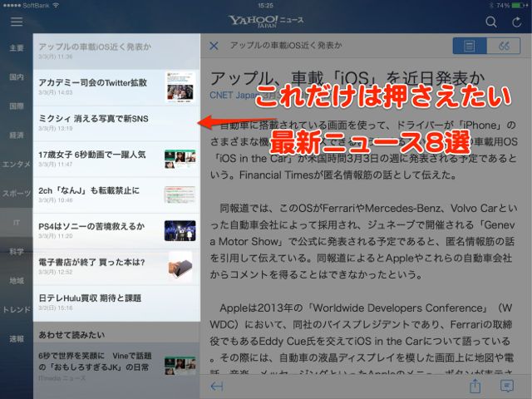Tap the SoftBank carrier signal indicator
This screenshot has height=399, width=532.
click(30, 5)
